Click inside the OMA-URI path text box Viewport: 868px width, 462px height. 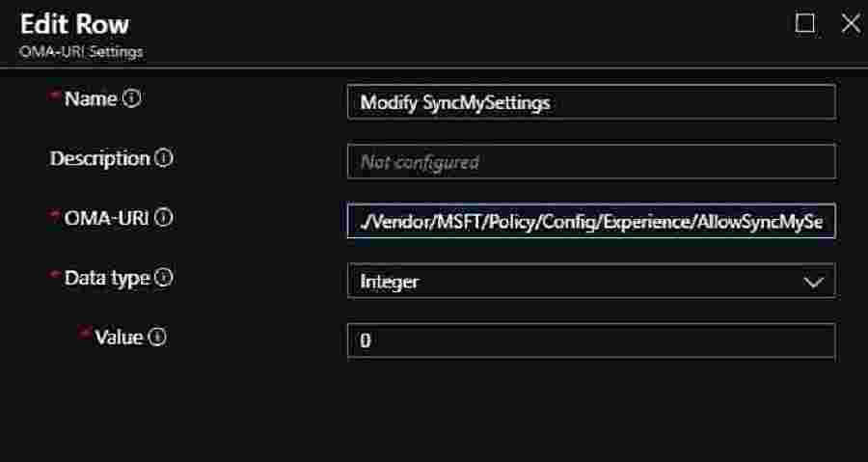(x=590, y=222)
